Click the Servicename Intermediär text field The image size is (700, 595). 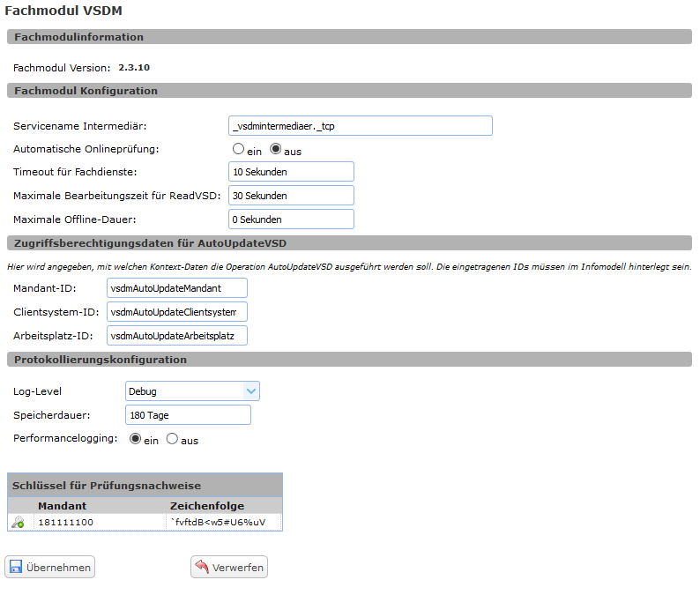360,126
